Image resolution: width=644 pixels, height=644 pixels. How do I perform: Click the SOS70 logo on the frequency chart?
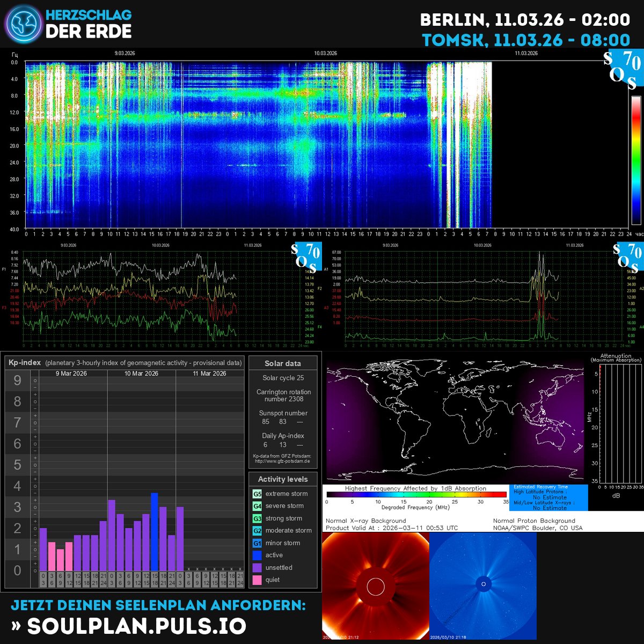306,258
